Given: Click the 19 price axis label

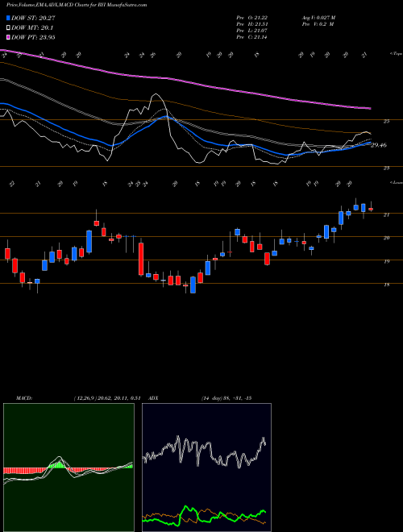Looking at the screenshot, I should point(386,262).
